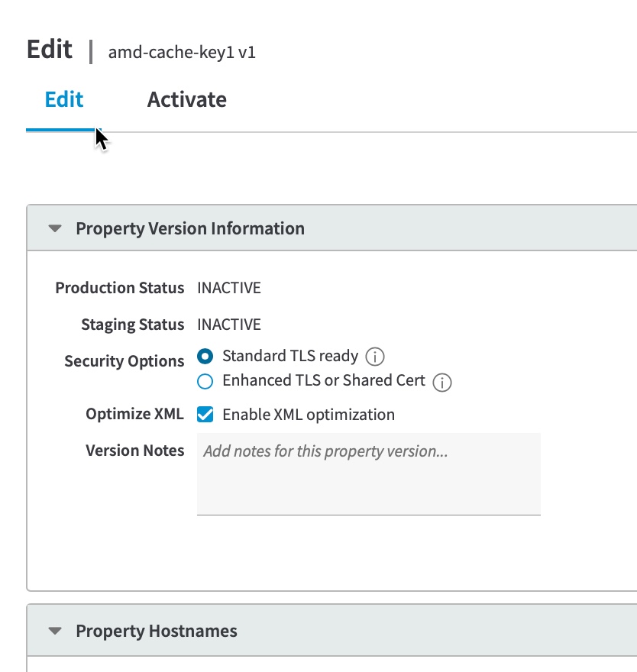
Task: Click the Version Notes field label
Action: [x=134, y=451]
